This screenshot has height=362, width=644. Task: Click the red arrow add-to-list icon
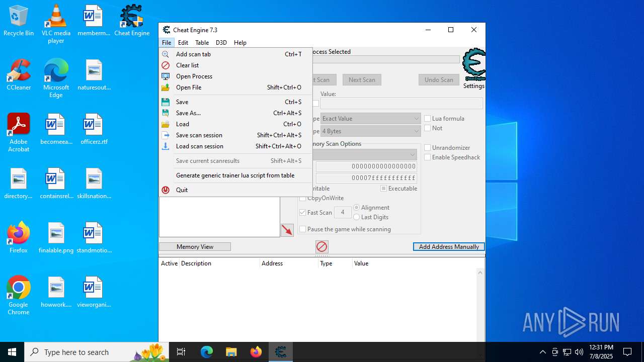click(287, 230)
